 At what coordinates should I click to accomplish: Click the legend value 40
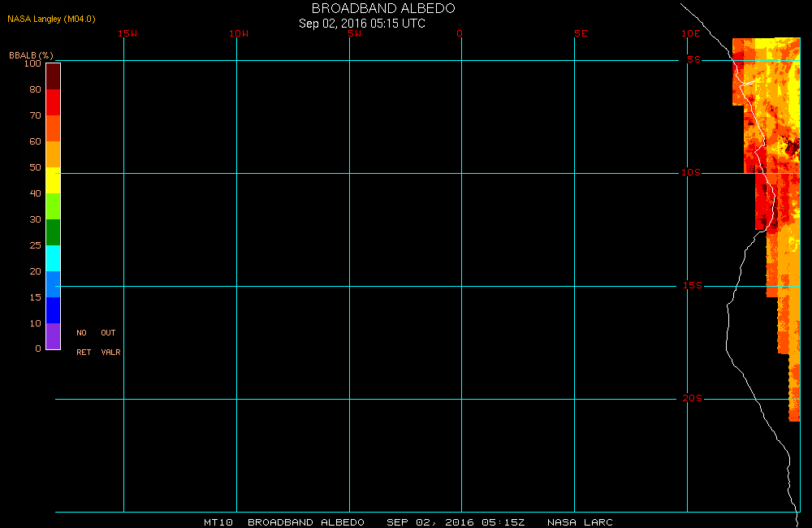pyautogui.click(x=35, y=193)
